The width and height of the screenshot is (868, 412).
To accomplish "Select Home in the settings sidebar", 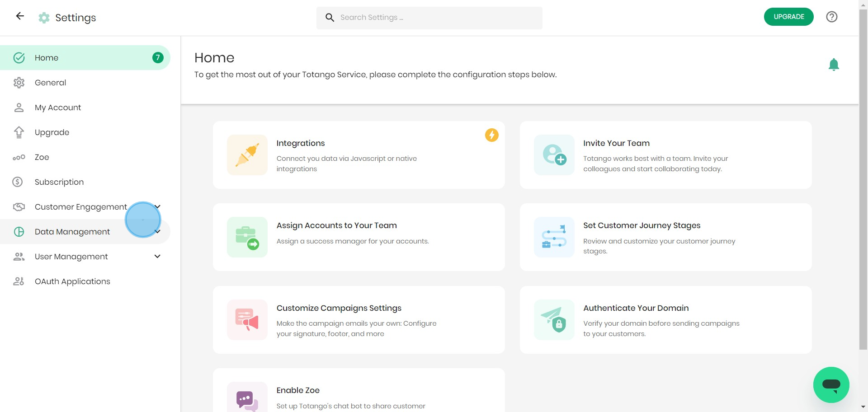I will coord(85,58).
